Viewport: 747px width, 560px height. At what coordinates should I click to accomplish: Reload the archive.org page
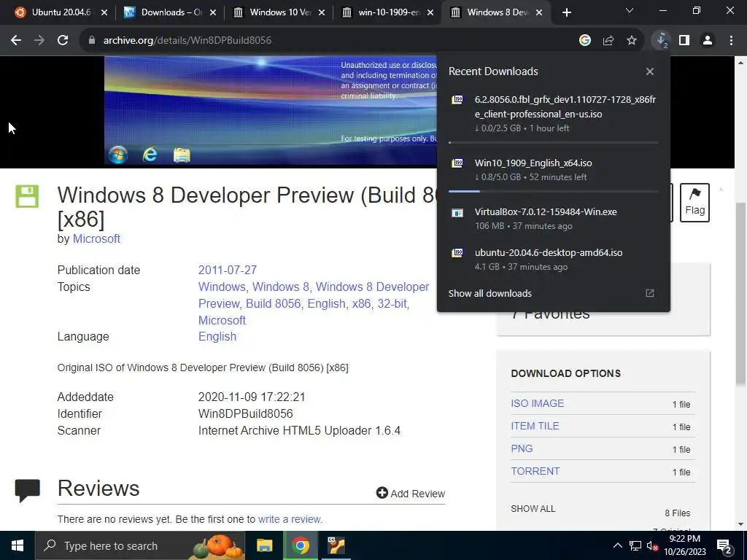pos(63,41)
